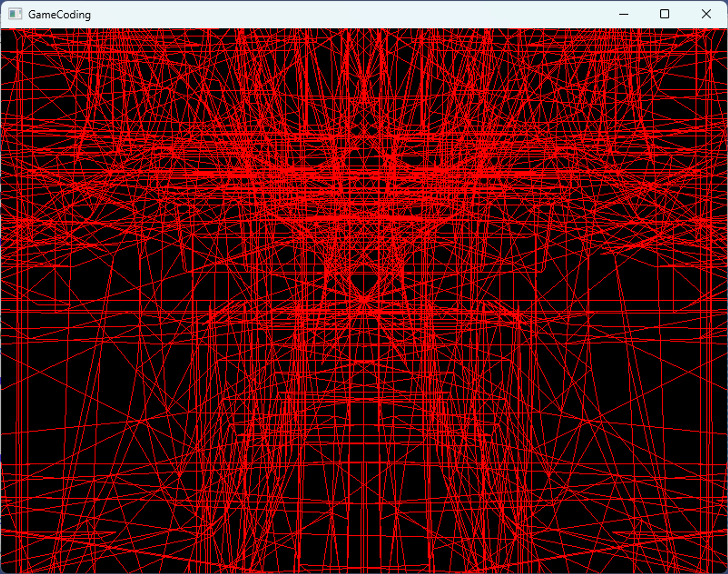Click the thick horizontal red bar at center

[364, 217]
